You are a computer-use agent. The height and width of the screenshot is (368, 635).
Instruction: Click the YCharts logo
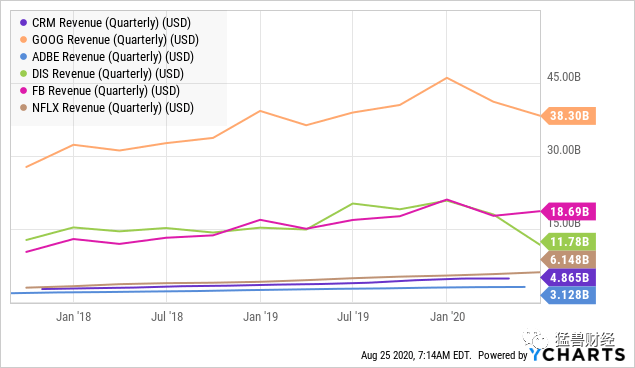pyautogui.click(x=577, y=355)
